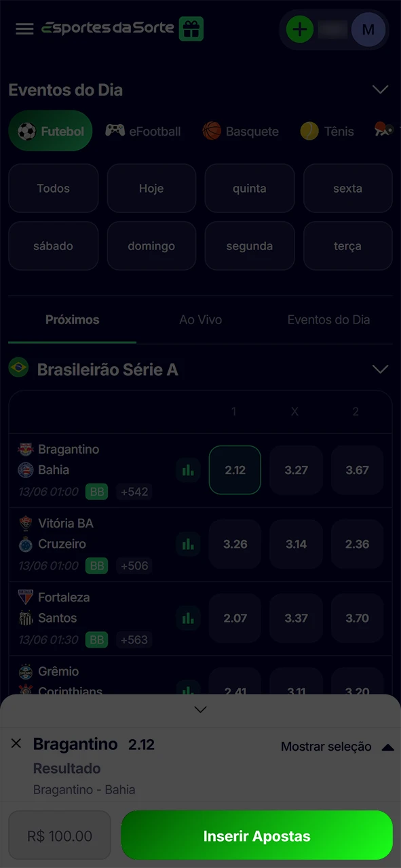Toggle off the selected 2.12 Bragantino odd
The image size is (401, 868).
[x=234, y=470]
